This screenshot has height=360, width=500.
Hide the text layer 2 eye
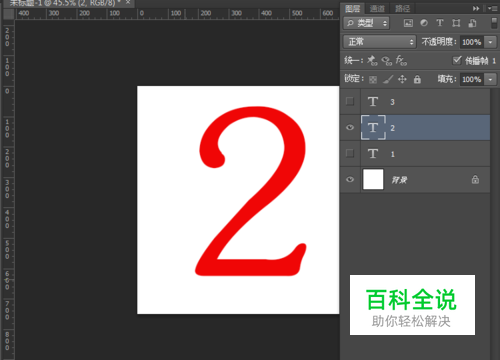[x=350, y=127]
